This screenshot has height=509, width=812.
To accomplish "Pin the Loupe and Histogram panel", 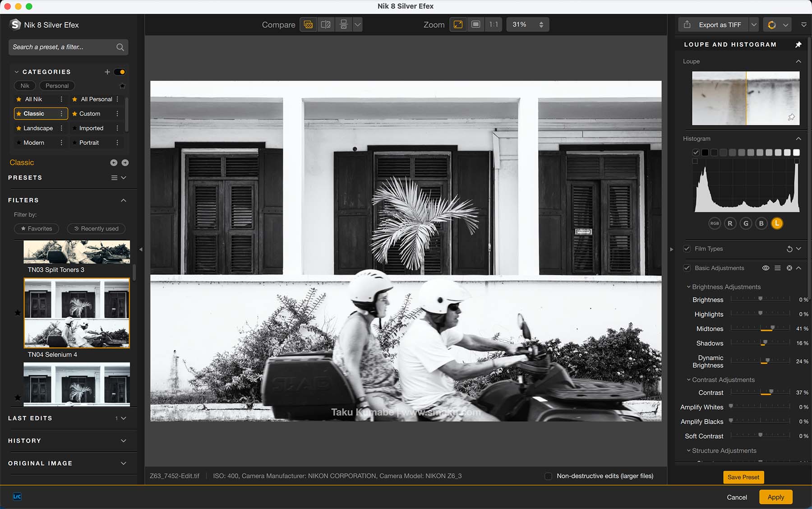I will (798, 45).
